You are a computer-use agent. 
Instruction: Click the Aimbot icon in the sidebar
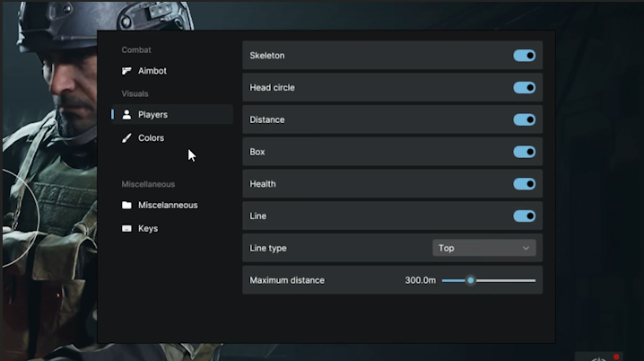point(127,71)
